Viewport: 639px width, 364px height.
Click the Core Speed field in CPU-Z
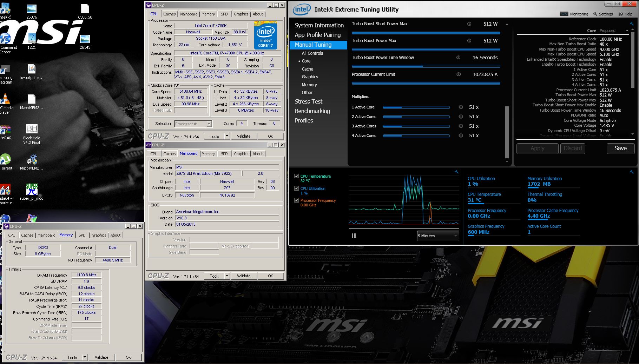tap(191, 92)
